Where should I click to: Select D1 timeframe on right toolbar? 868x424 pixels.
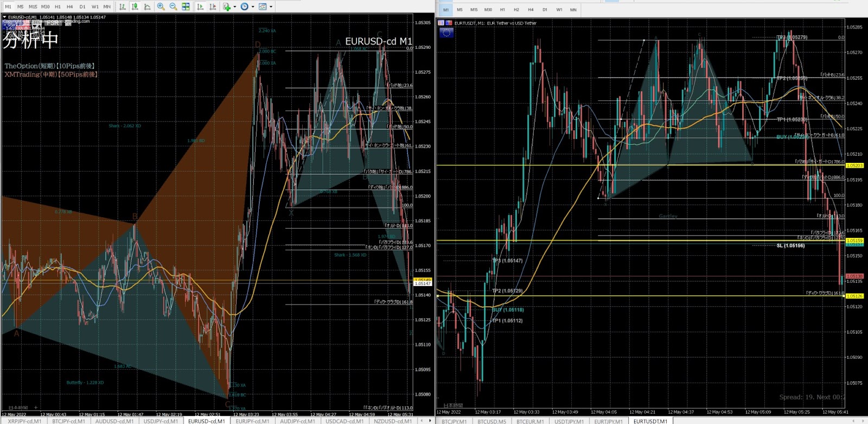[x=545, y=10]
